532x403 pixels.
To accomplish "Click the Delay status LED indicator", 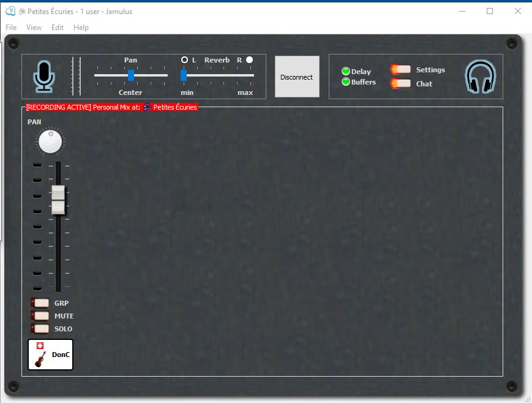I will pyautogui.click(x=346, y=71).
